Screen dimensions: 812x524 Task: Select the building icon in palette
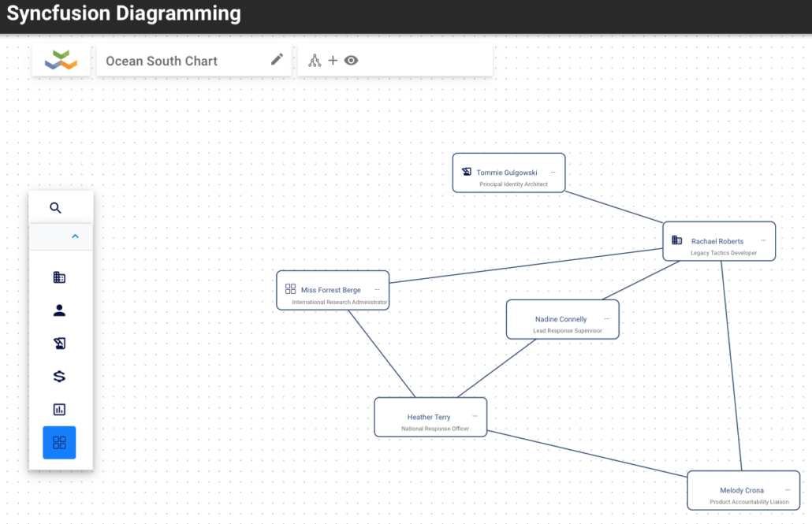pyautogui.click(x=59, y=277)
